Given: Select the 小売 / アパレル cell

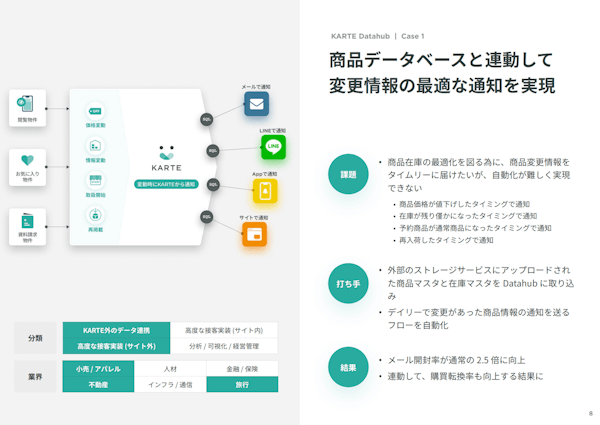Looking at the screenshot, I should (x=98, y=369).
